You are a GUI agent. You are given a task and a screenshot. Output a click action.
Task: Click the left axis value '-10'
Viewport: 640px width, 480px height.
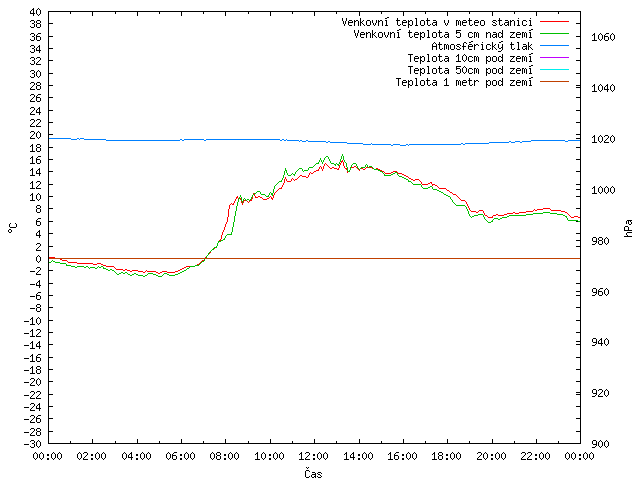33,321
